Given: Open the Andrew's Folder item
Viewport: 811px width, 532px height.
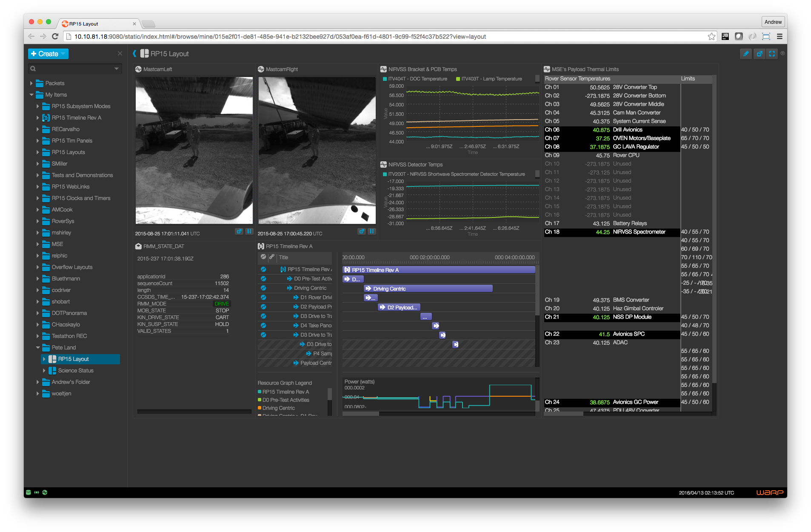Looking at the screenshot, I should [x=71, y=382].
